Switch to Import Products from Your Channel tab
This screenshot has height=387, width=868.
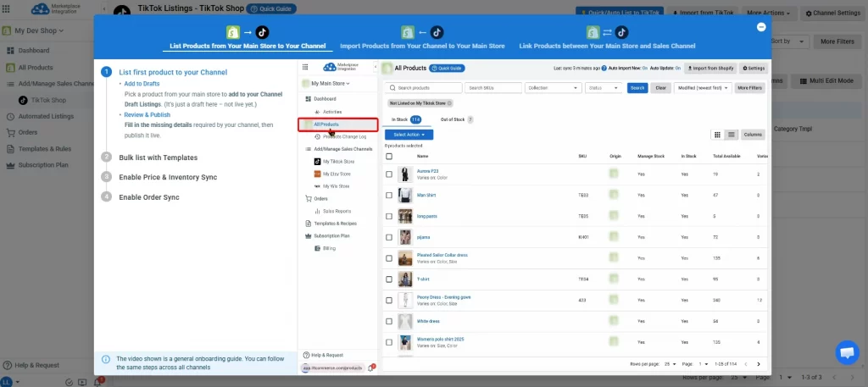(x=422, y=46)
